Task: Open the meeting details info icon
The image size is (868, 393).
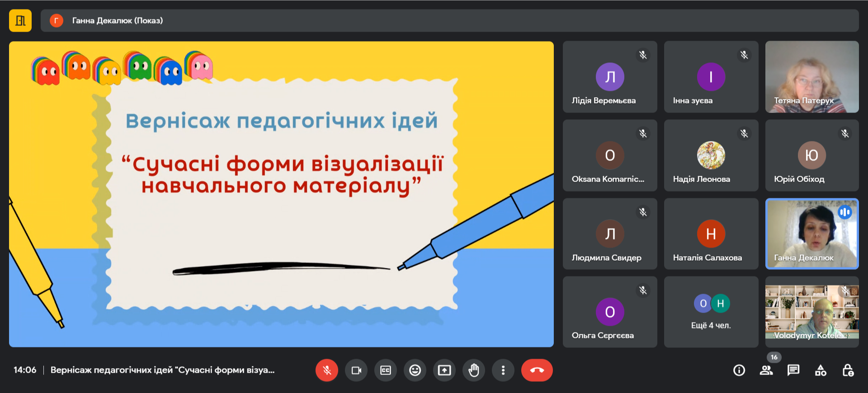Action: (739, 370)
